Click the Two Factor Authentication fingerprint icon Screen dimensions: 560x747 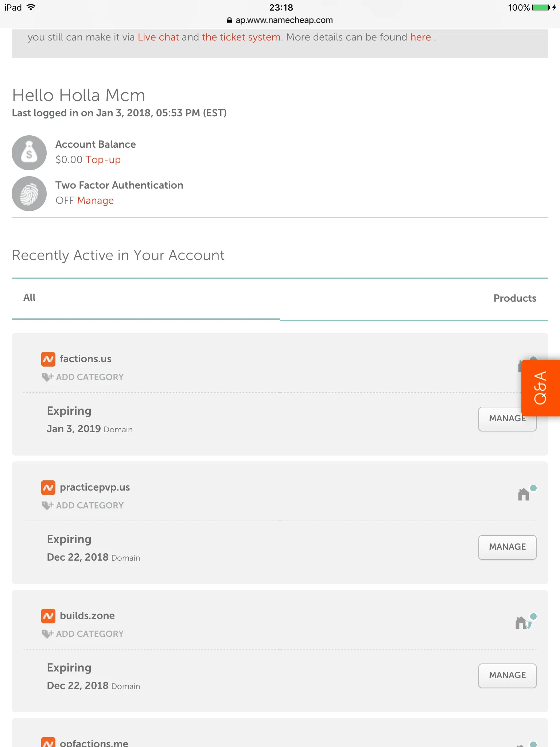[x=29, y=194]
